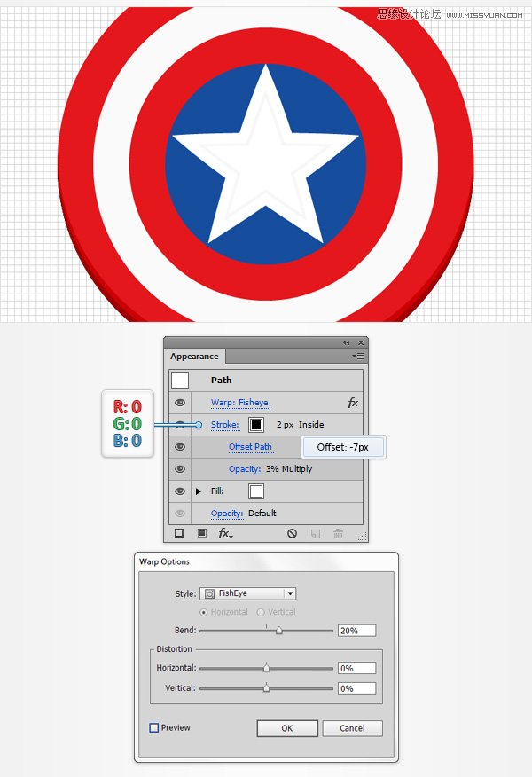Toggle visibility of the Stroke row

[180, 425]
